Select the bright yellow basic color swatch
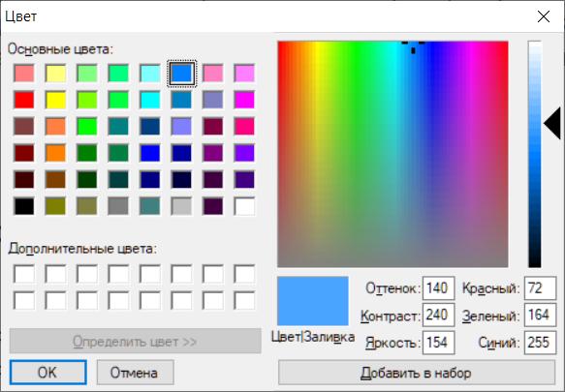Viewport: 565px width, 392px height. [55, 100]
